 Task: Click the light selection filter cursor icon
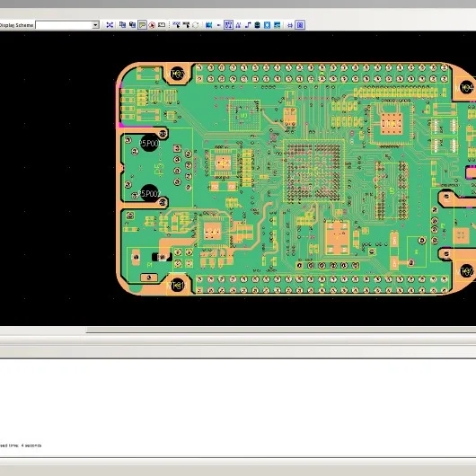(x=176, y=25)
